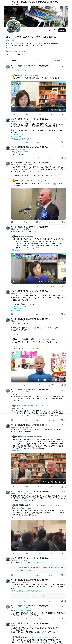
Task: Open the more menu on the Mar 3 post
Action: tap(65, 66)
